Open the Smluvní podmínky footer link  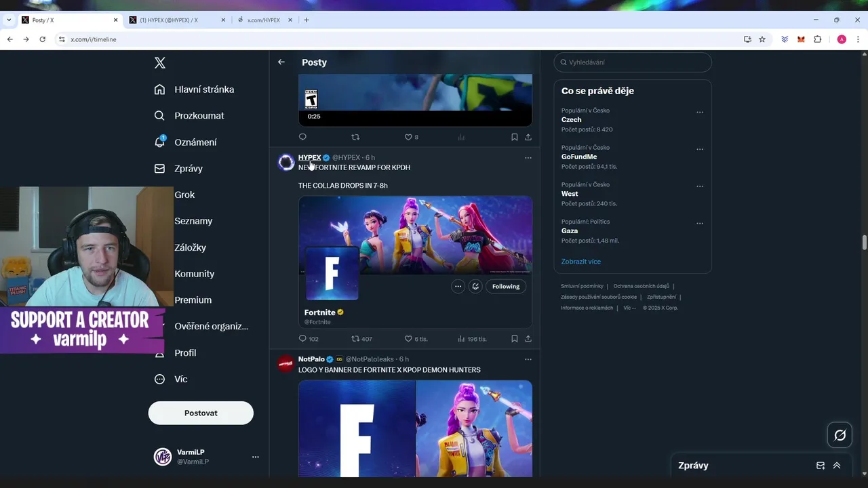click(x=582, y=286)
